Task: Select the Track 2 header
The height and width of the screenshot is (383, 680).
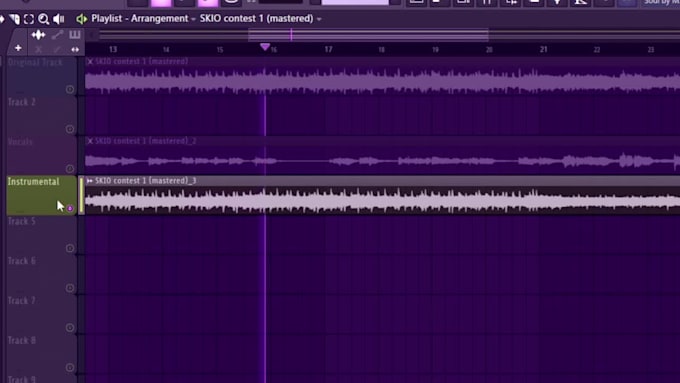Action: tap(41, 116)
